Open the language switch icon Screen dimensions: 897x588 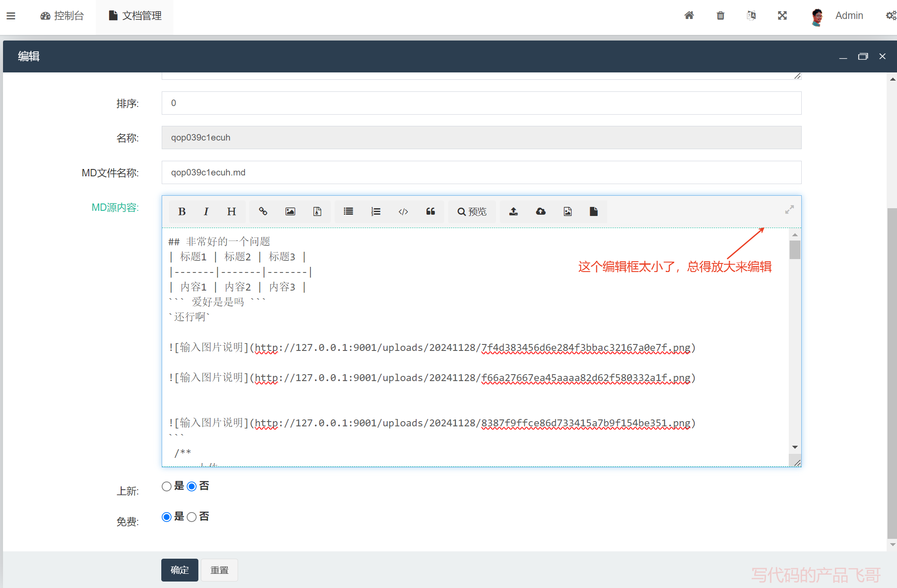(751, 16)
